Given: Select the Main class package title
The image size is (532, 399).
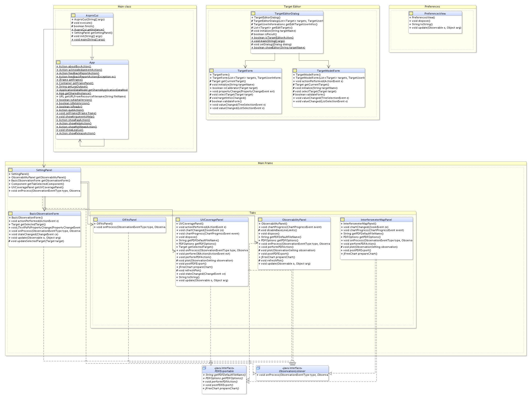Looking at the screenshot, I should (x=124, y=7).
